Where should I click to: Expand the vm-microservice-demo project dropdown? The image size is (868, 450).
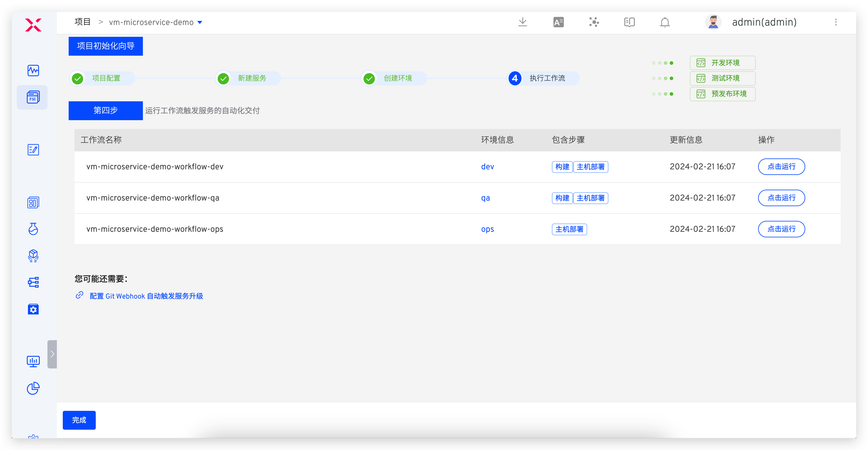(200, 22)
